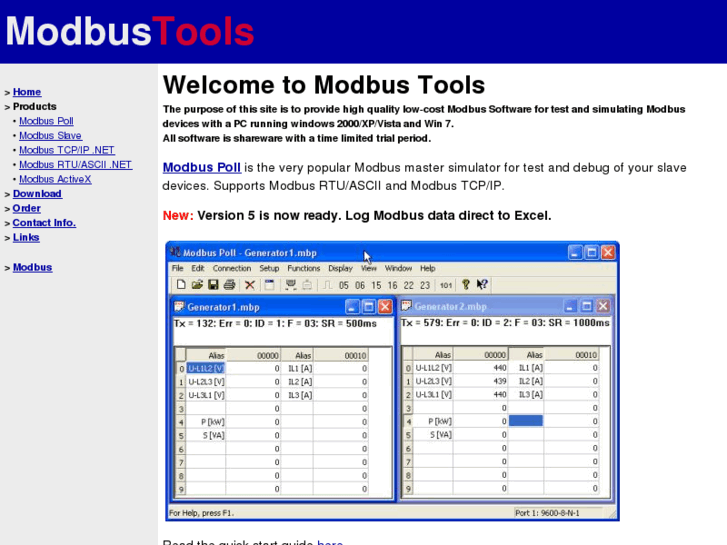This screenshot has width=727, height=545.
Task: Select U-L2L3 [V] alias in Generator2 window
Action: [x=434, y=381]
